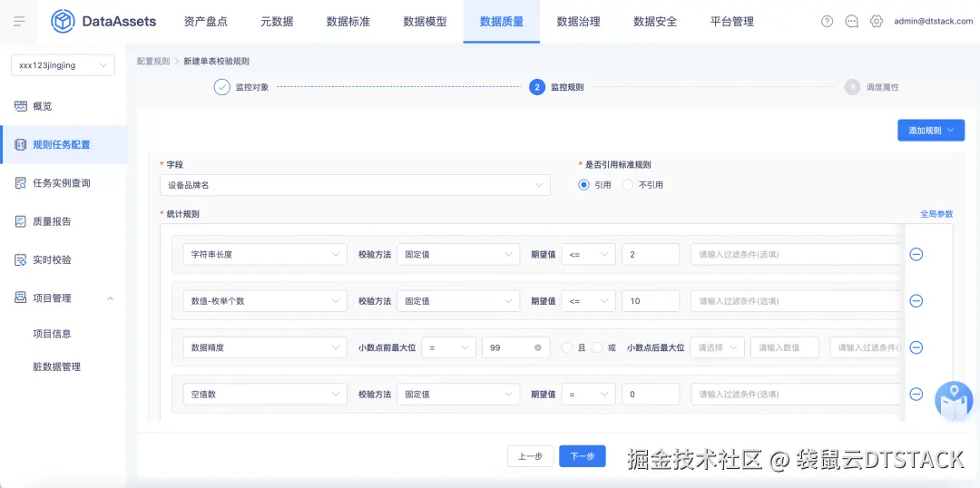The image size is (980, 488).
Task: Click the expected value field containing 2
Action: [x=651, y=254]
